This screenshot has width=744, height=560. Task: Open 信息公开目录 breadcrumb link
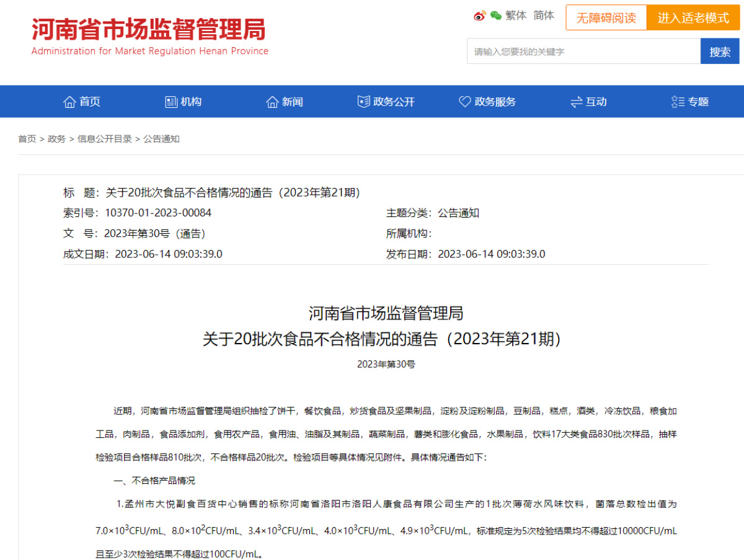pos(104,139)
